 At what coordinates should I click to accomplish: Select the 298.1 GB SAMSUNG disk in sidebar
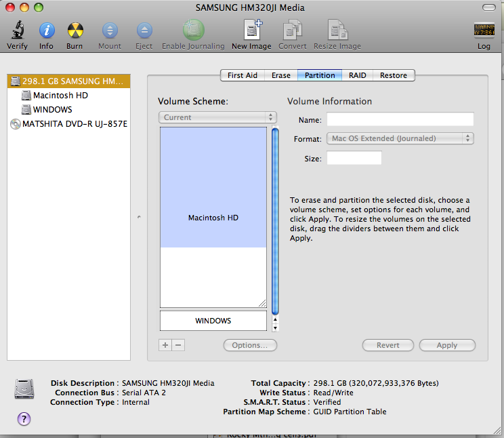tap(68, 81)
